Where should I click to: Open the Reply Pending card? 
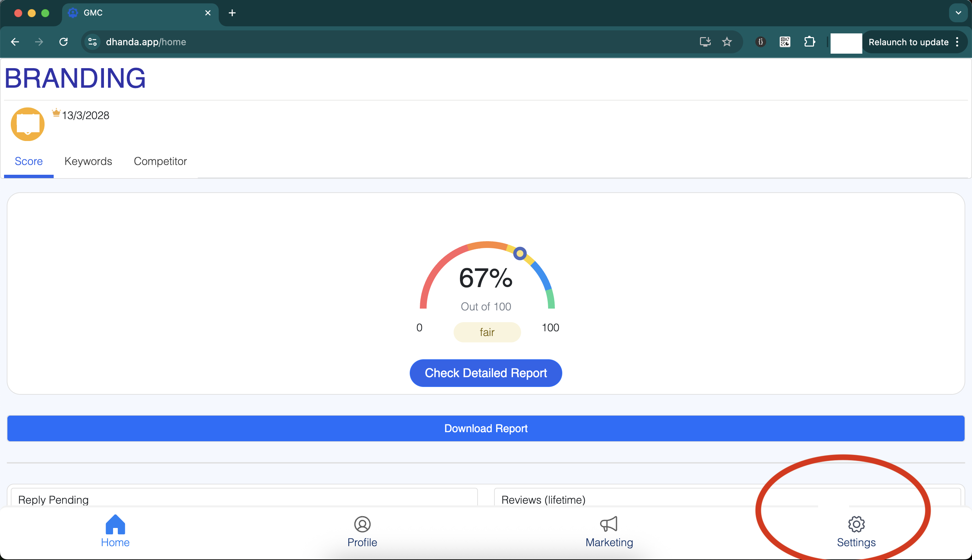tap(244, 498)
